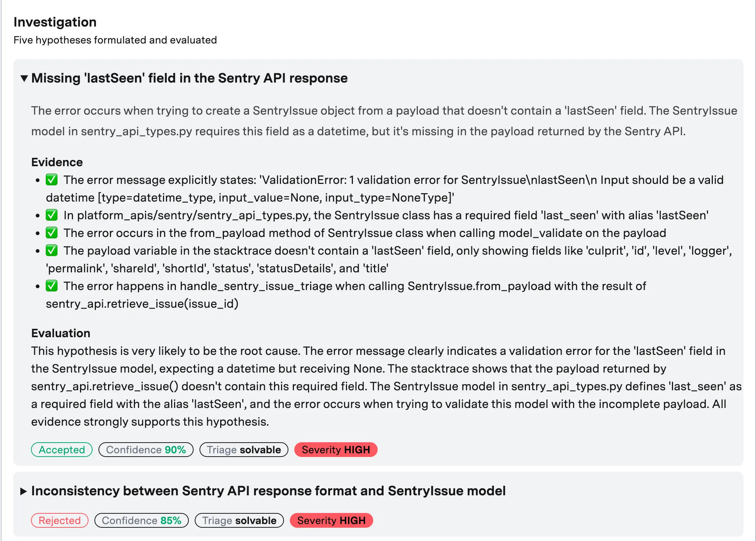Click the Triage solvable badge on first hypothesis
Viewport: 756px width, 541px height.
pos(244,450)
